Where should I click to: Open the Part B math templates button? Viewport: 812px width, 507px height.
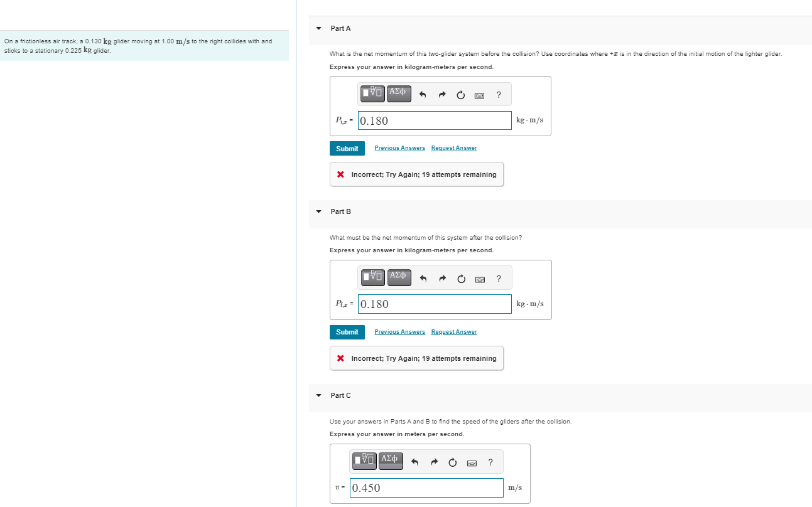click(x=374, y=277)
